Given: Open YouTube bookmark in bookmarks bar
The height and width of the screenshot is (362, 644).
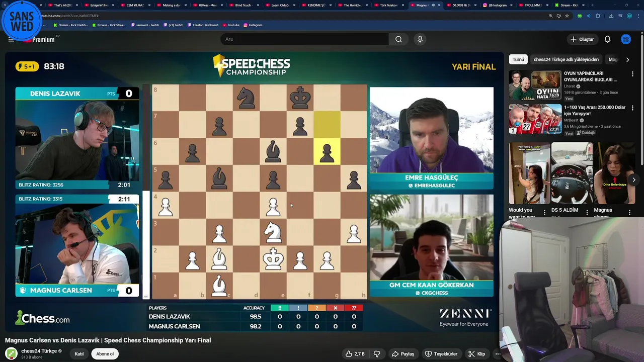Looking at the screenshot, I should tap(231, 25).
